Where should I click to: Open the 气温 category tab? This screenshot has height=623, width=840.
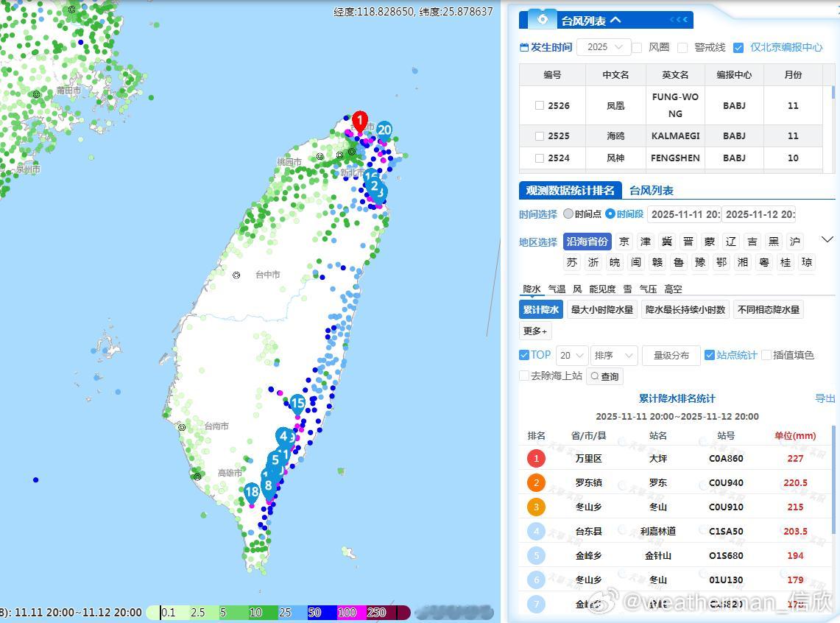pyautogui.click(x=557, y=289)
